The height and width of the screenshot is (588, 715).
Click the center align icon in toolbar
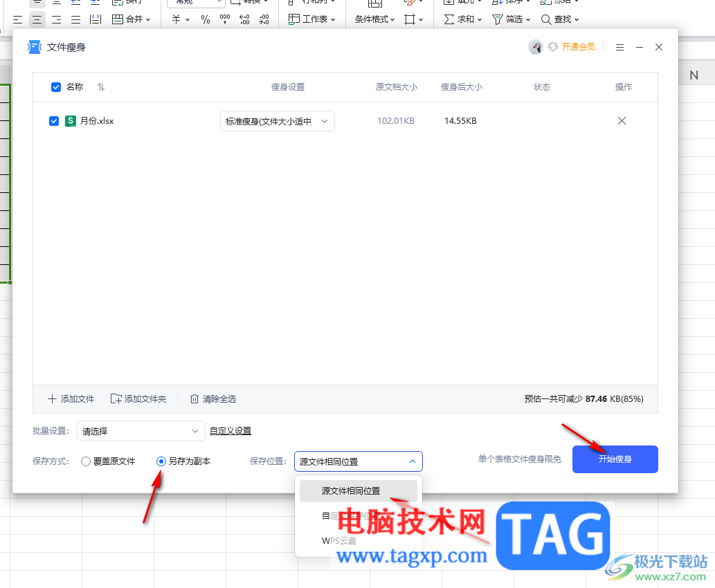[x=37, y=19]
